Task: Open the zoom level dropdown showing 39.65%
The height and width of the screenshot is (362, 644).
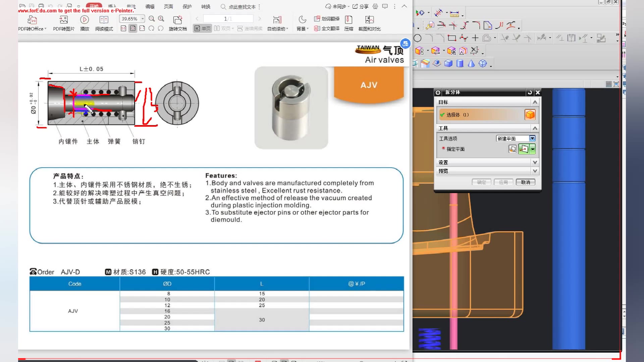Action: [x=142, y=19]
